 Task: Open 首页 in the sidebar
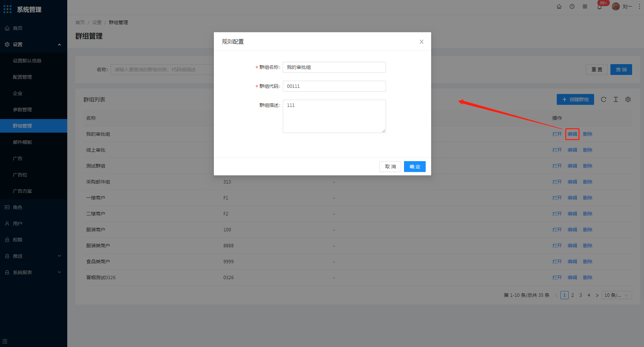34,28
